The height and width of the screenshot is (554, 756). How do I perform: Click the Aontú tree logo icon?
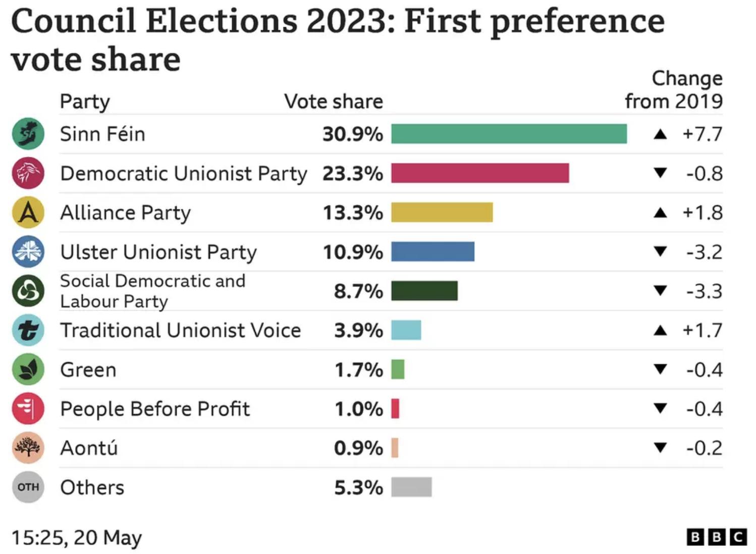pos(28,448)
